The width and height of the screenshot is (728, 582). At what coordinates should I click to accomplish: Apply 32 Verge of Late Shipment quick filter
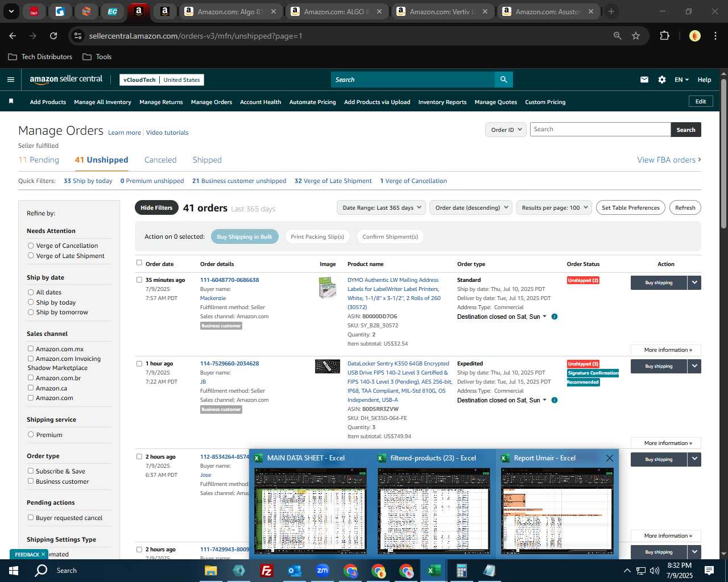[333, 181]
